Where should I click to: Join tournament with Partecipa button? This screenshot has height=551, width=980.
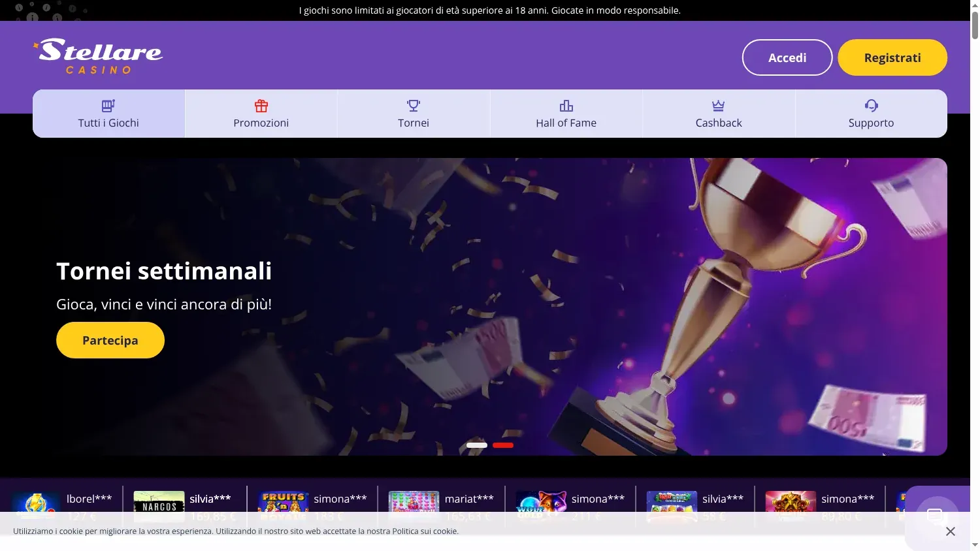pyautogui.click(x=110, y=340)
